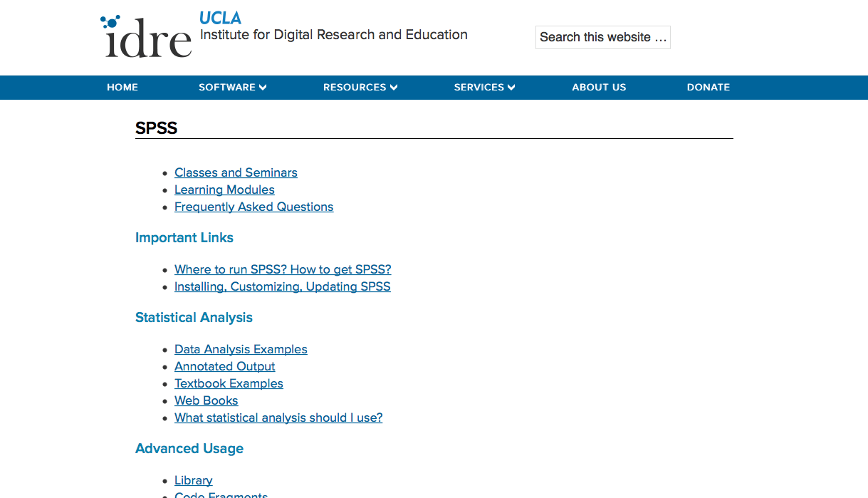This screenshot has height=498, width=868.
Task: View Data Analysis Examples
Action: (x=241, y=349)
